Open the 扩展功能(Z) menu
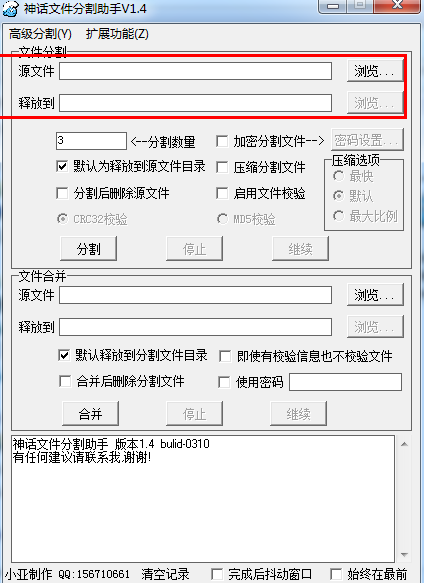 [x=117, y=34]
